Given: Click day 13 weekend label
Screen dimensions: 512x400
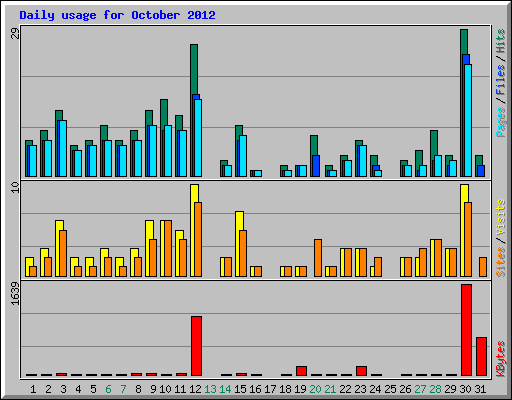Looking at the screenshot, I should click(210, 389).
